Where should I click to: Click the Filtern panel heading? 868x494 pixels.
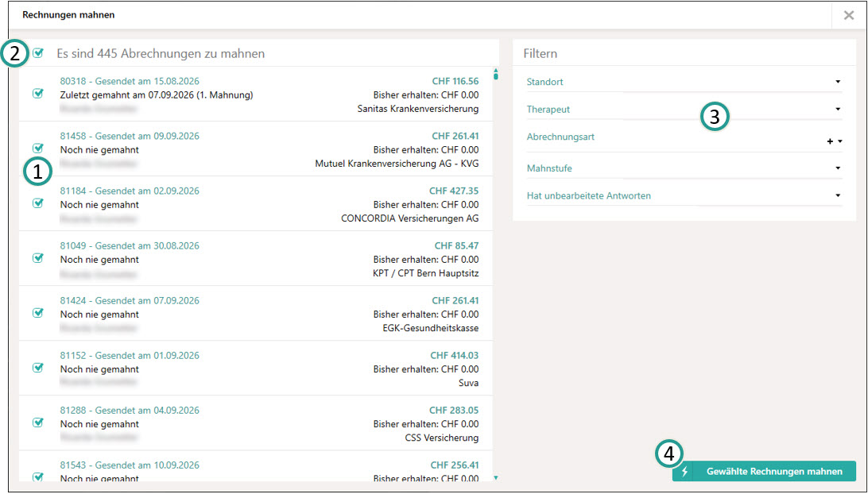[x=541, y=54]
